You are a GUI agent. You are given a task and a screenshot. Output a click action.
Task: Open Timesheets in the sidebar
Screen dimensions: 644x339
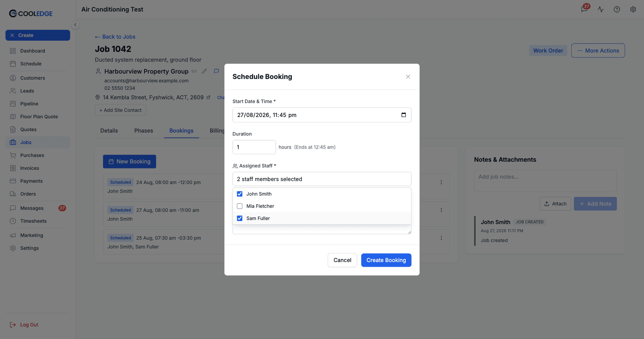click(x=38, y=221)
